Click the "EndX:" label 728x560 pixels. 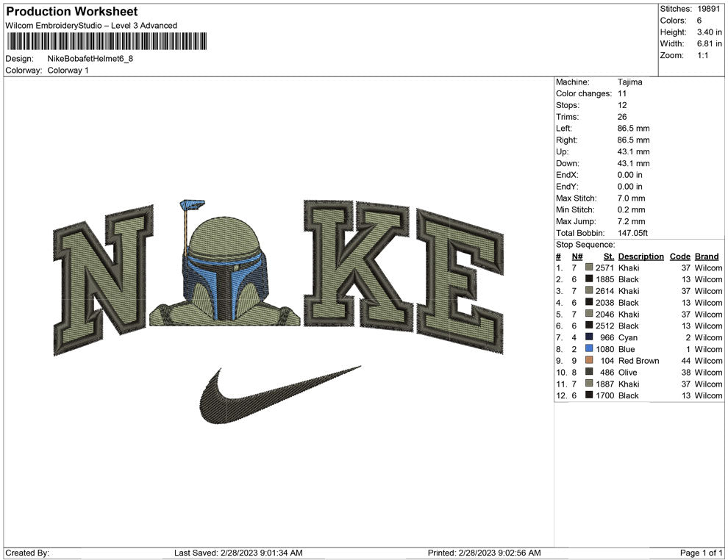coord(567,174)
